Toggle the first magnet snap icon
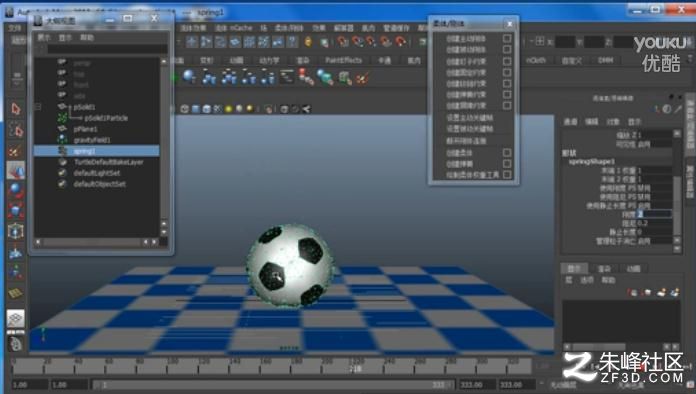 click(x=343, y=42)
